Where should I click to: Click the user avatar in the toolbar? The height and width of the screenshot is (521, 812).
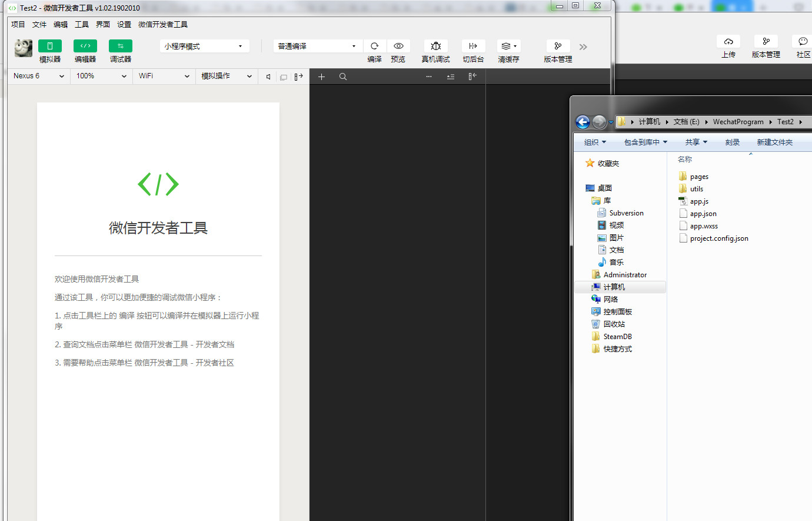tap(24, 48)
